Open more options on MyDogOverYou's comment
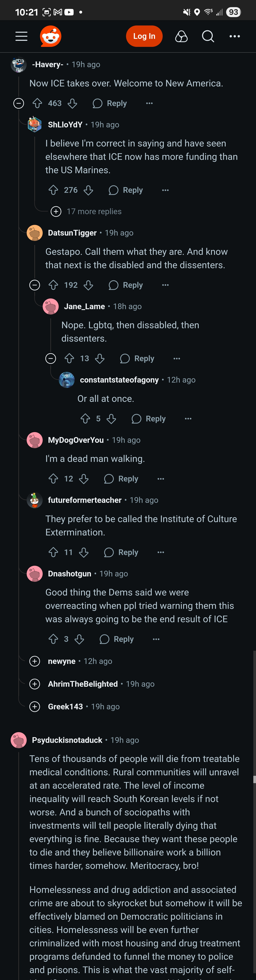Image resolution: width=256 pixels, height=980 pixels. pos(161,479)
